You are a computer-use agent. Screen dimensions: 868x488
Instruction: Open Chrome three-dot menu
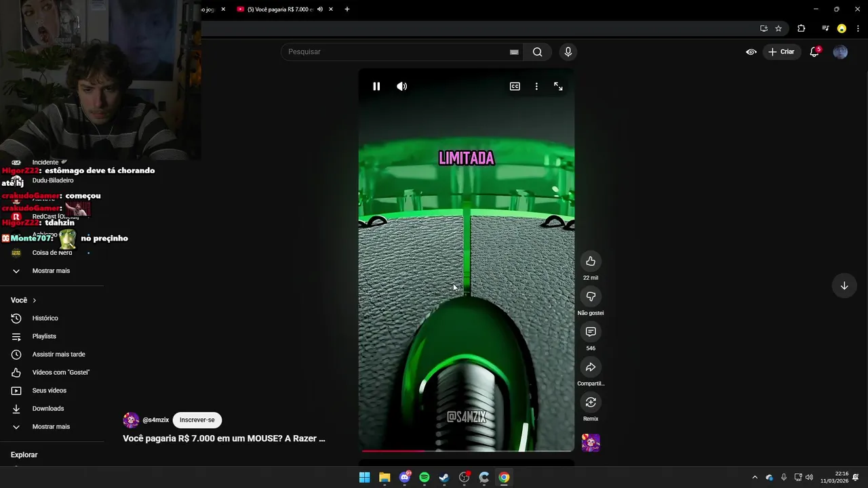(858, 28)
